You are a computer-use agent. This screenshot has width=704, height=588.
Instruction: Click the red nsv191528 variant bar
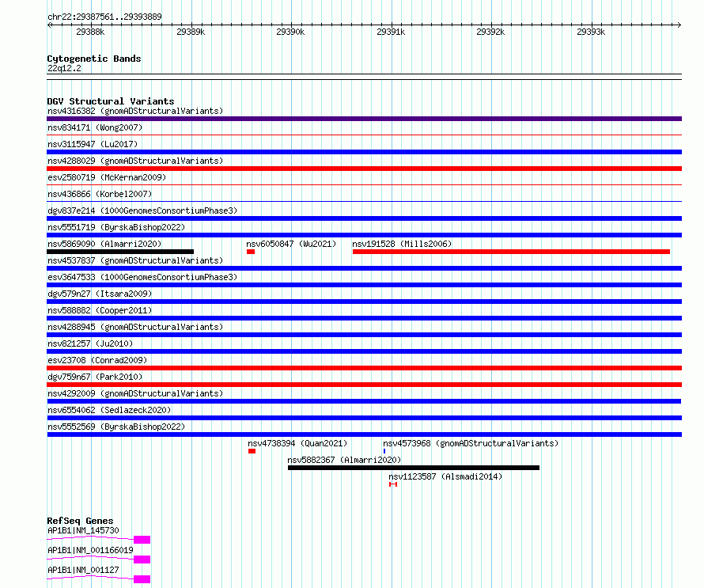[x=511, y=252]
